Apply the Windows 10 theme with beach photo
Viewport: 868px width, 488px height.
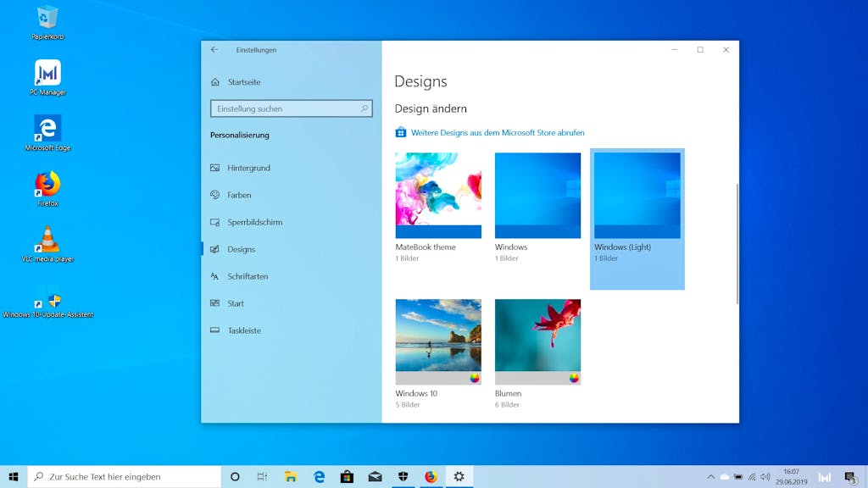pyautogui.click(x=438, y=354)
